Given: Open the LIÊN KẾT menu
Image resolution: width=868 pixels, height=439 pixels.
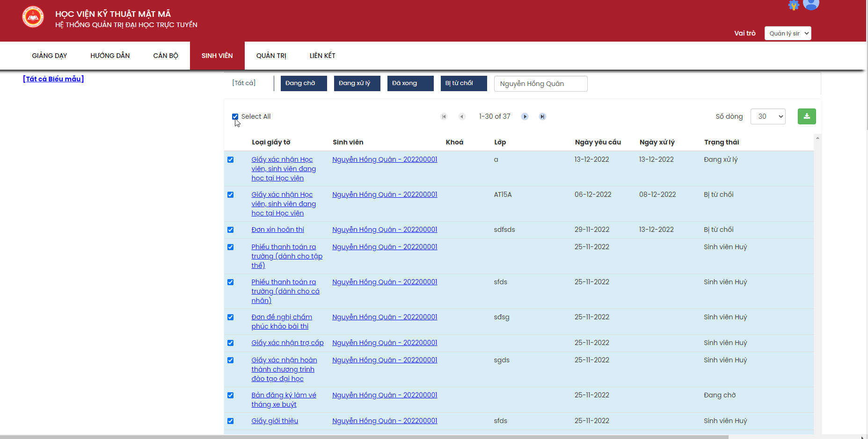Looking at the screenshot, I should pos(322,56).
